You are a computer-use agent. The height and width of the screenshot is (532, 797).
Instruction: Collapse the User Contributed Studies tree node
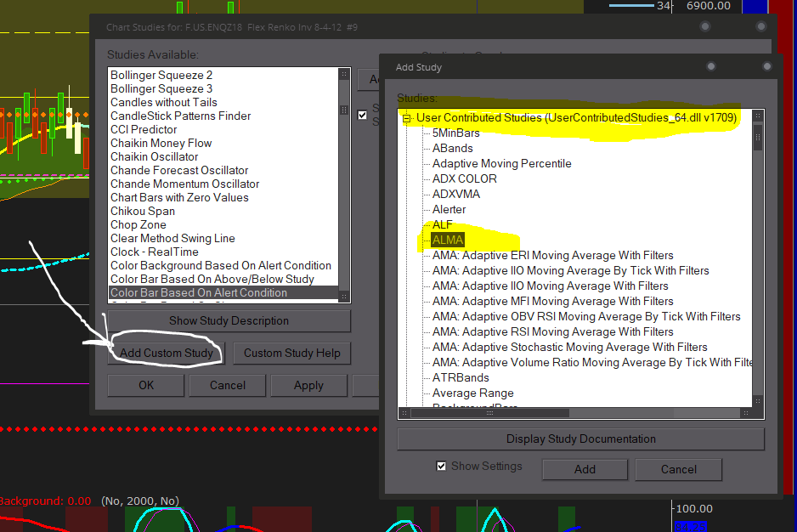(x=406, y=118)
